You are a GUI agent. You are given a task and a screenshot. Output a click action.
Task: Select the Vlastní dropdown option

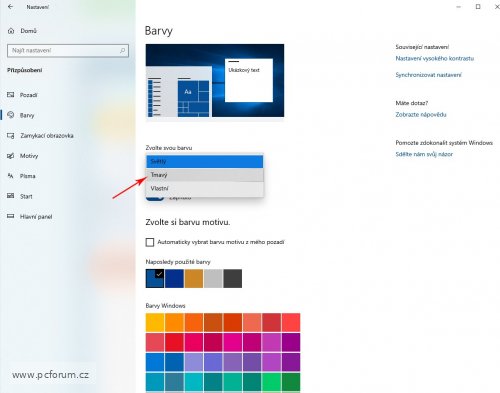coord(205,189)
